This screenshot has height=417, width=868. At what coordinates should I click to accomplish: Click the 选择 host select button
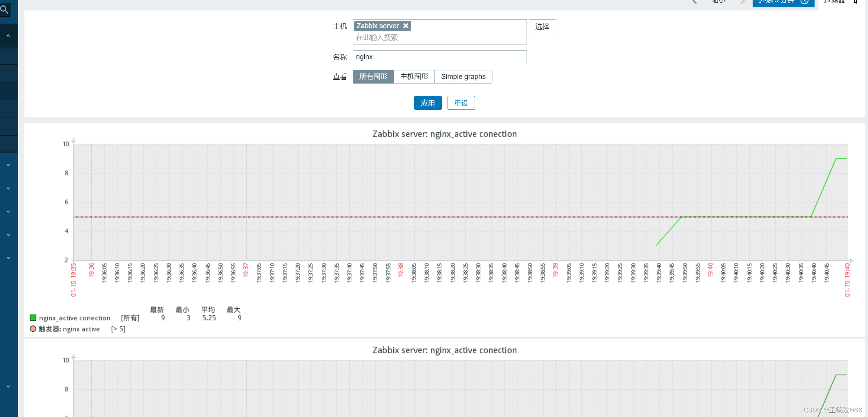[x=542, y=26]
